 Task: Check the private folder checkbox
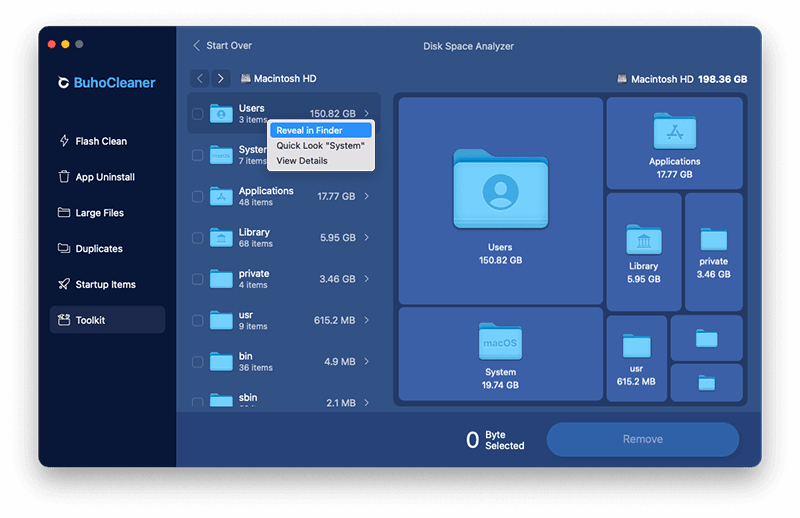[x=197, y=279]
